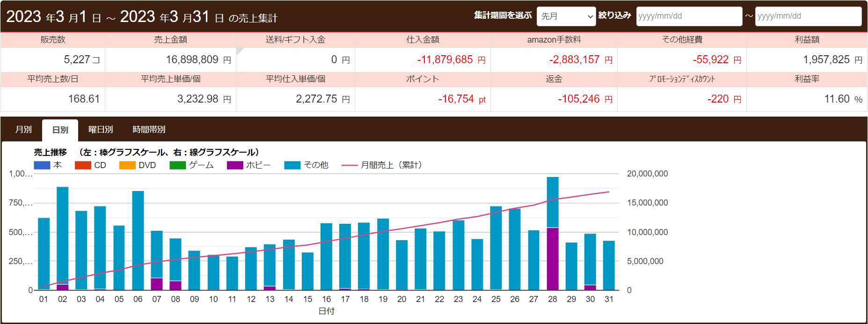Switch to the 時間帯別 tab
Image resolution: width=868 pixels, height=324 pixels.
149,130
